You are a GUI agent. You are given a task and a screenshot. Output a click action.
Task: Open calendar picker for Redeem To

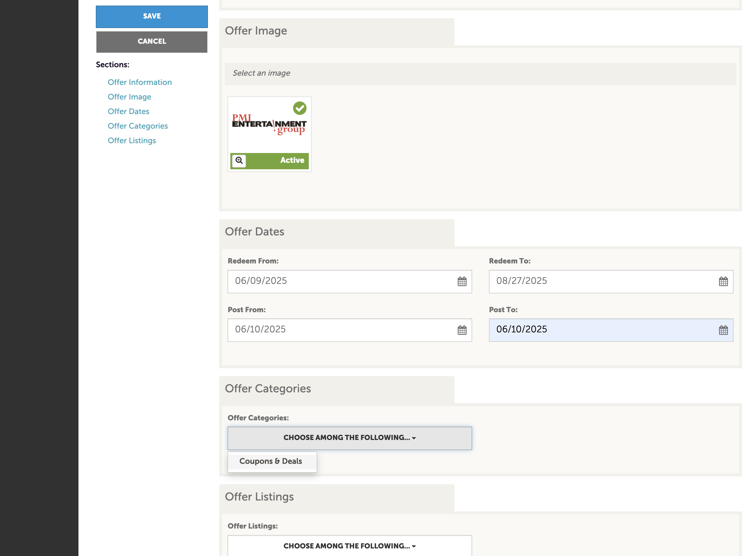723,281
